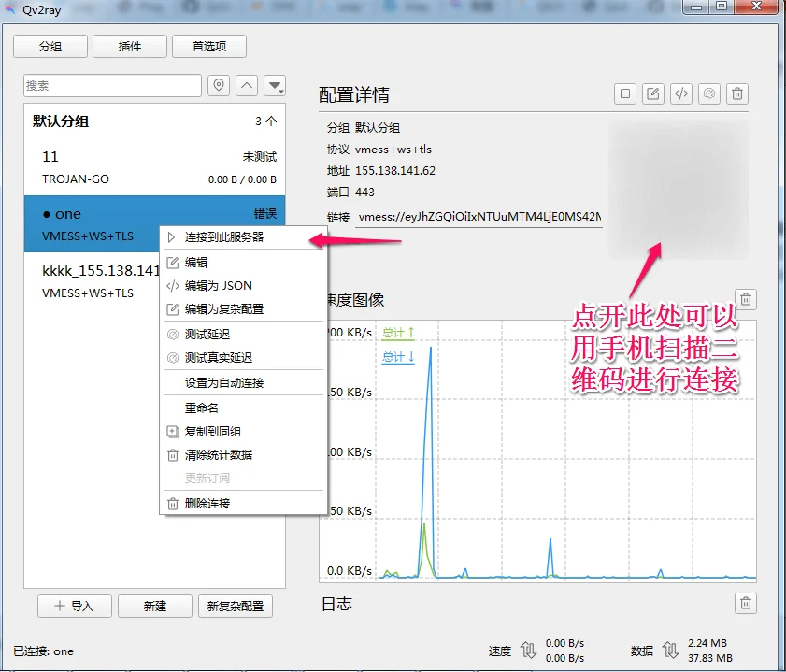786x672 pixels.
Task: Choose 编辑为复杂配置 menu entry
Action: click(x=243, y=309)
